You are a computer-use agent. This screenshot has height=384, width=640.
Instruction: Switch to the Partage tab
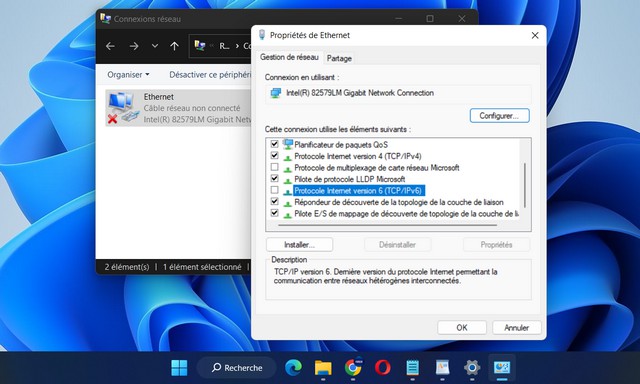click(x=339, y=58)
